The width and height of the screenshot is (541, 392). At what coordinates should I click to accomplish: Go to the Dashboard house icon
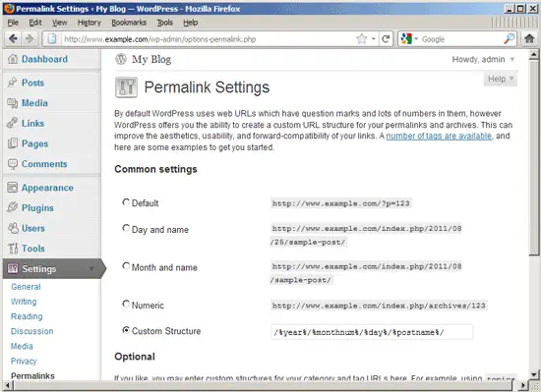click(x=13, y=59)
